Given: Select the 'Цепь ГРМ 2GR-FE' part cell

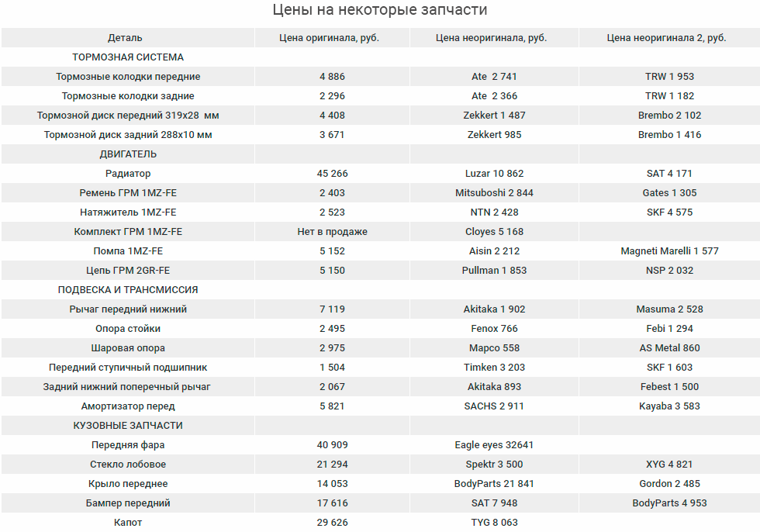Looking at the screenshot, I should coord(128,271).
